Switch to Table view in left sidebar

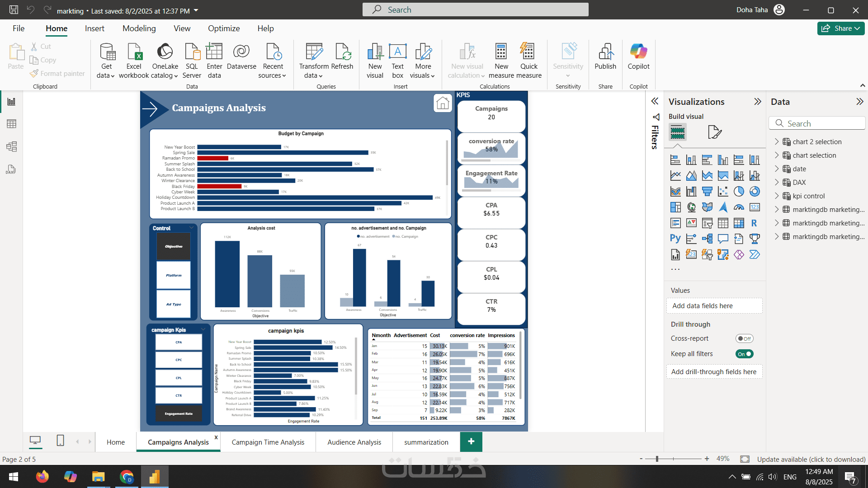11,124
